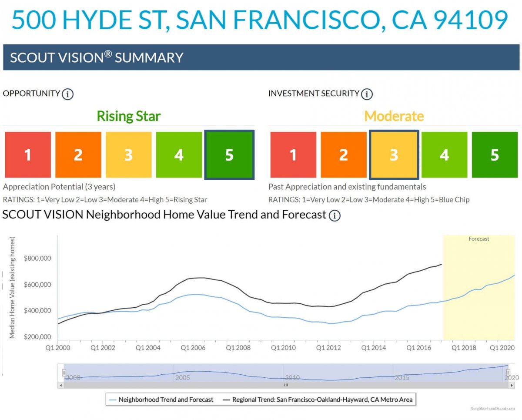Screen dimensions: 522x420
Task: Toggle Neighborhood Trend and Forecast legend series
Action: pos(162,399)
